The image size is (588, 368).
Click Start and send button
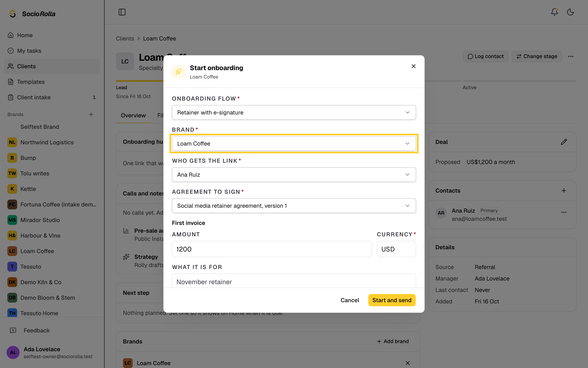(x=392, y=300)
